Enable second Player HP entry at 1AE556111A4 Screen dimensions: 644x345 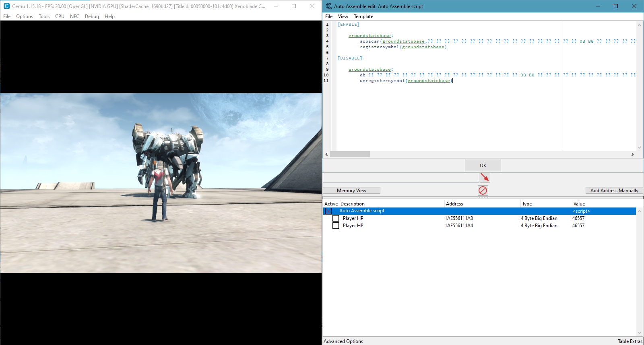(336, 226)
